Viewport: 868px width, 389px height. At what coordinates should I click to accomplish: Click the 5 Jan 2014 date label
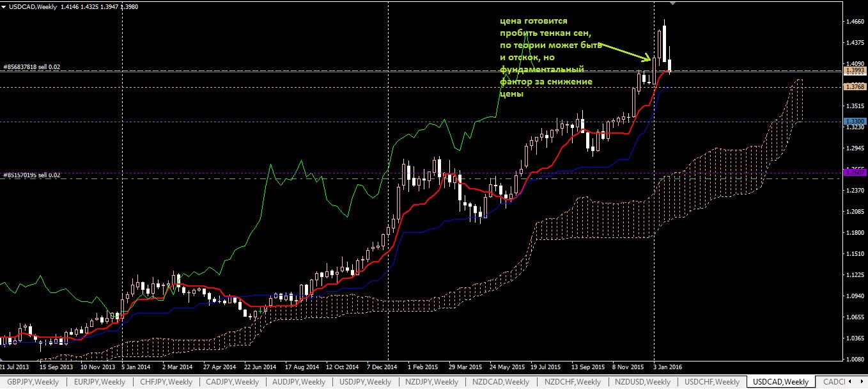pos(137,367)
